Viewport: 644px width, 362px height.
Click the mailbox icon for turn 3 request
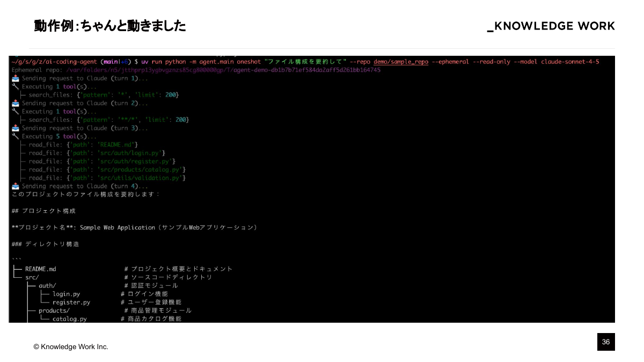[x=15, y=128]
